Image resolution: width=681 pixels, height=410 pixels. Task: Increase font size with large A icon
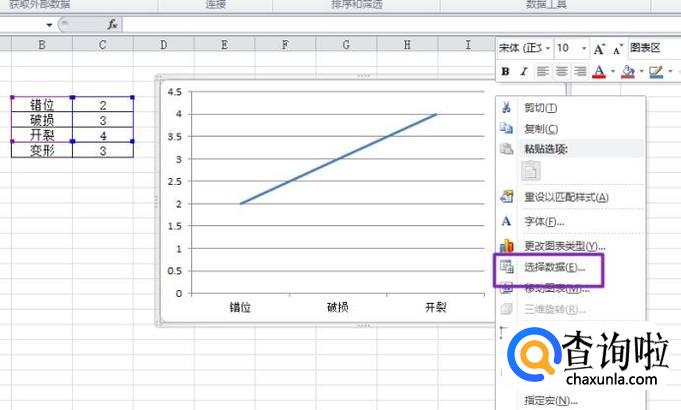tap(599, 49)
